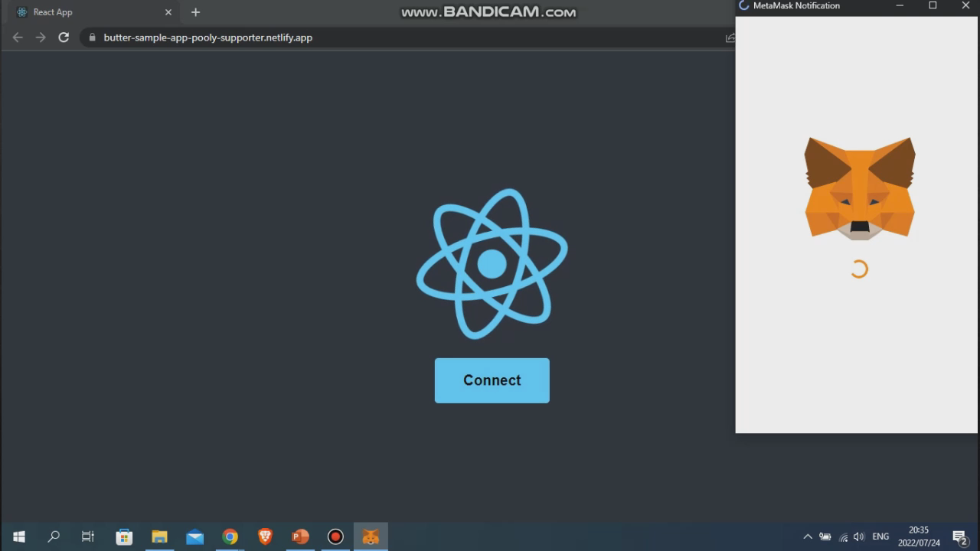Viewport: 980px width, 551px height.
Task: Open Mail app from taskbar
Action: (x=194, y=536)
